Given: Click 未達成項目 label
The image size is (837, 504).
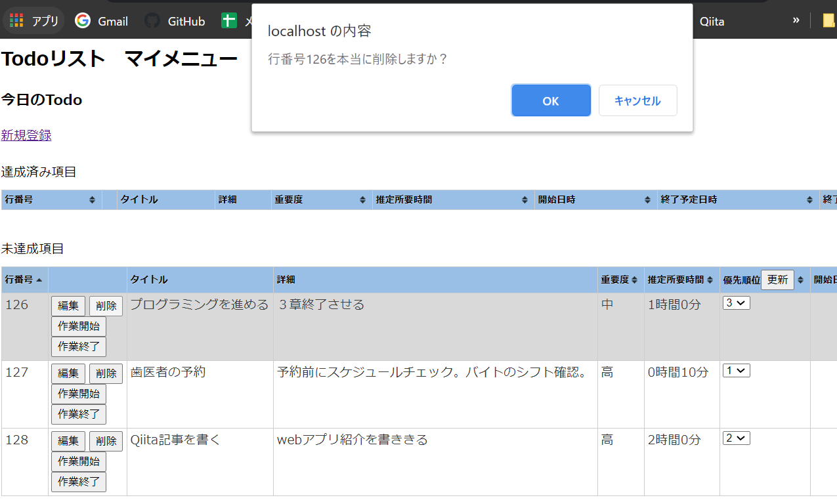Looking at the screenshot, I should tap(32, 249).
